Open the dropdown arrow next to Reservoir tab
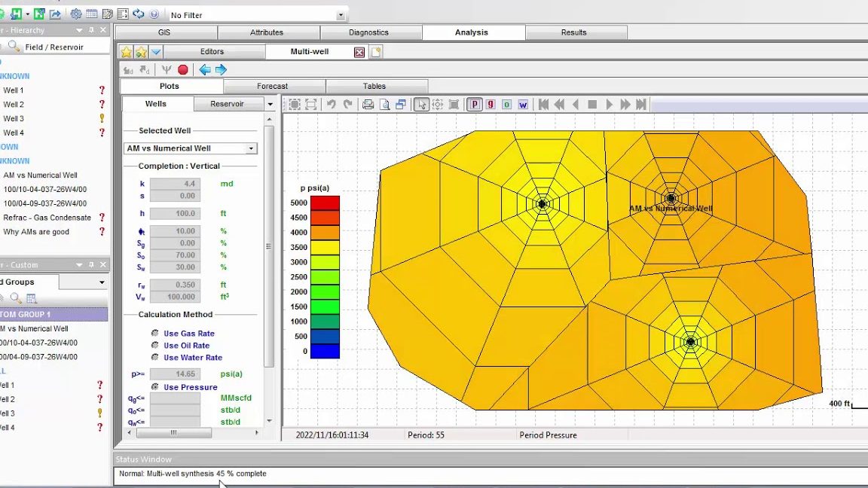Image resolution: width=868 pixels, height=488 pixels. click(270, 103)
